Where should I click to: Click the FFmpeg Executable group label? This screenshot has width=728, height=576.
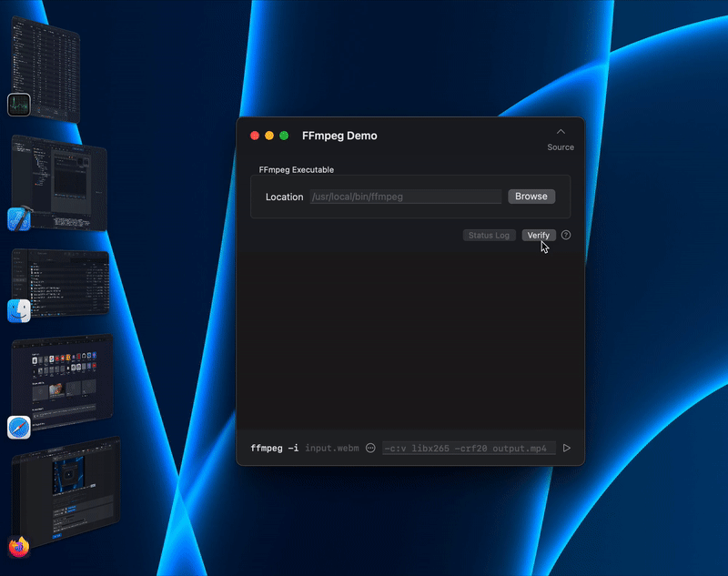pyautogui.click(x=297, y=170)
